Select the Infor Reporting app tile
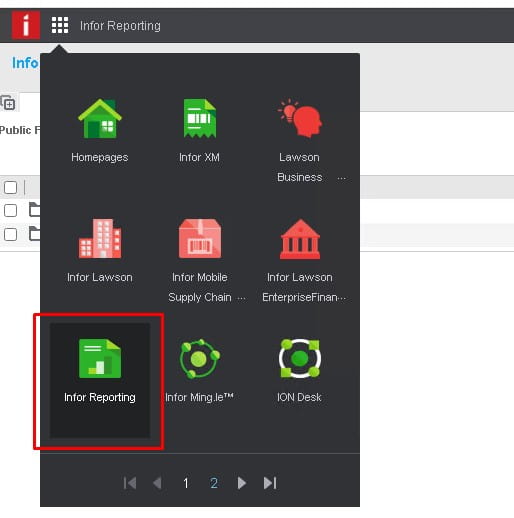The height and width of the screenshot is (518, 514). coord(100,380)
